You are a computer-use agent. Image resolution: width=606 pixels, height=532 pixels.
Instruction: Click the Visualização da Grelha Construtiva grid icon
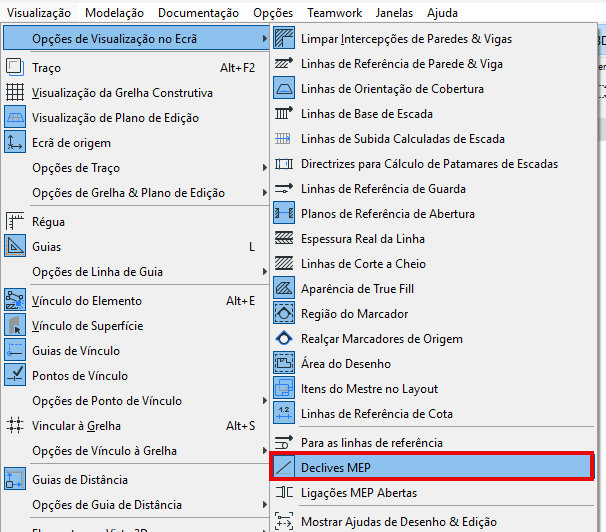pyautogui.click(x=15, y=92)
